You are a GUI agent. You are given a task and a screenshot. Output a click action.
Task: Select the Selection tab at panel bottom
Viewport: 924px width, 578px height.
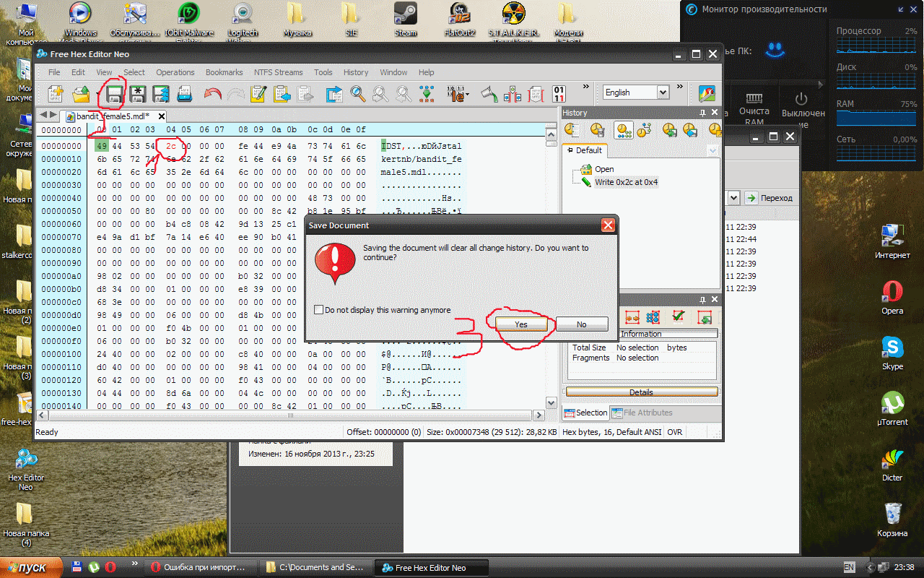pos(585,413)
